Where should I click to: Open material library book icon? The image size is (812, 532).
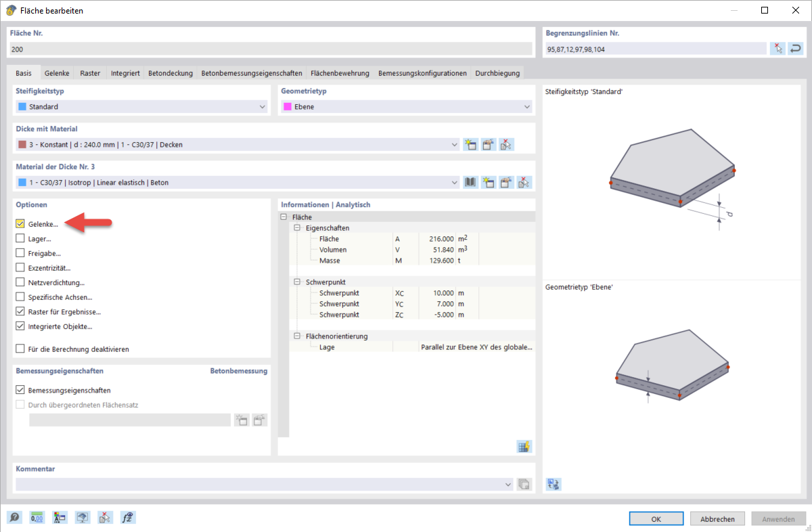pos(471,182)
